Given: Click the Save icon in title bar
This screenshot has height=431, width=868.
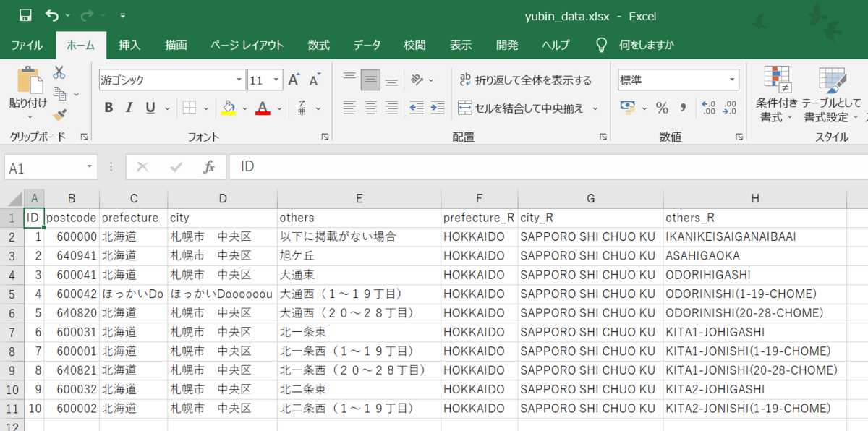Looking at the screenshot, I should coord(25,15).
